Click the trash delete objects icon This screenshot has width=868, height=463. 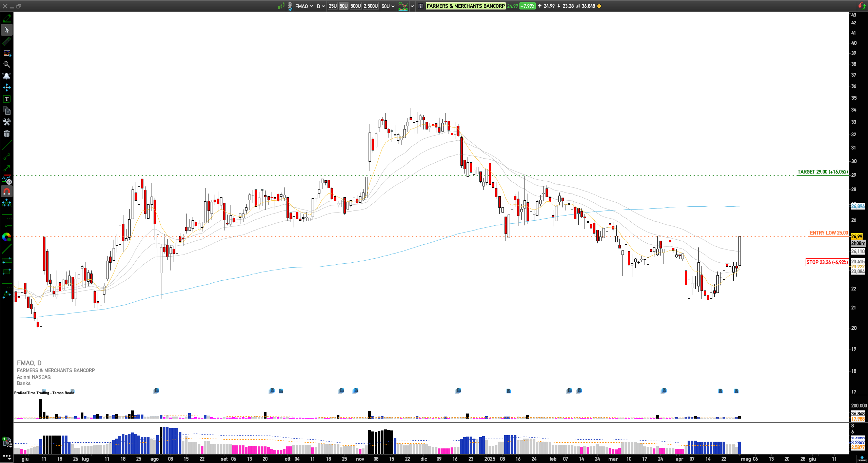(x=6, y=134)
